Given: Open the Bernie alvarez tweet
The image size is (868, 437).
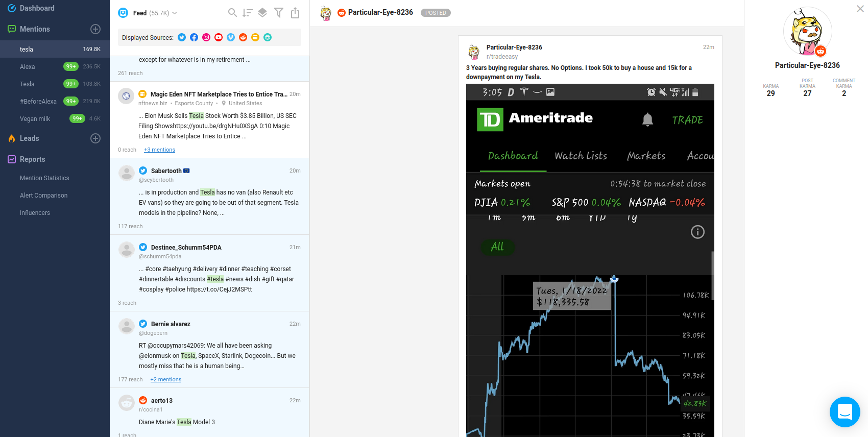Looking at the screenshot, I should [x=209, y=349].
